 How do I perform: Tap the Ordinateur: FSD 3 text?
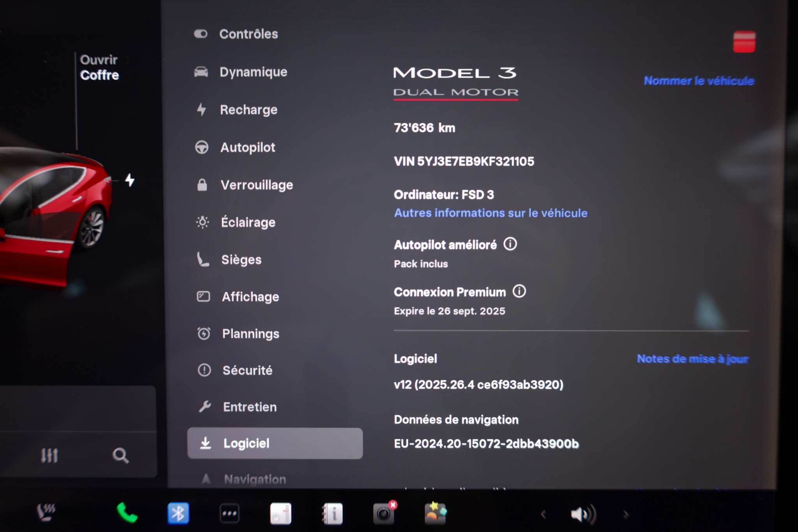(x=444, y=194)
